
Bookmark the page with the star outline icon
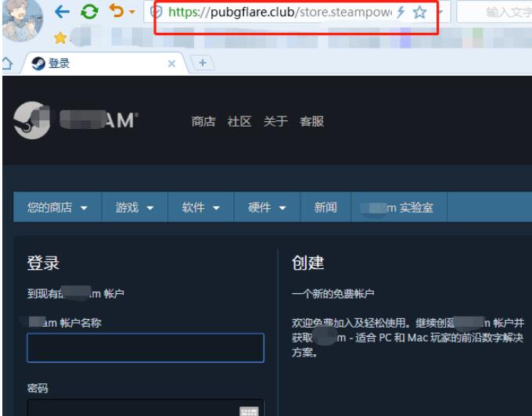pyautogui.click(x=419, y=13)
